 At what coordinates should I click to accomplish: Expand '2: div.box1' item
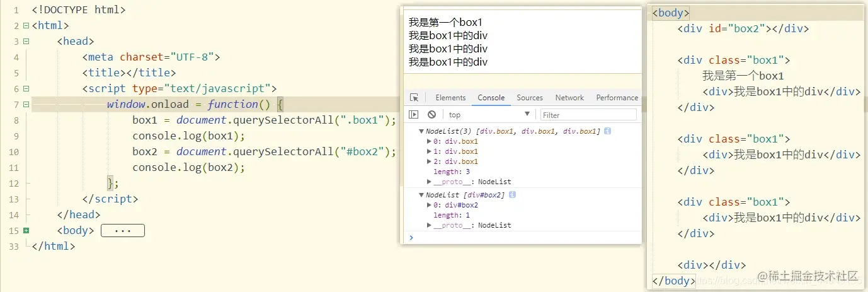[430, 161]
